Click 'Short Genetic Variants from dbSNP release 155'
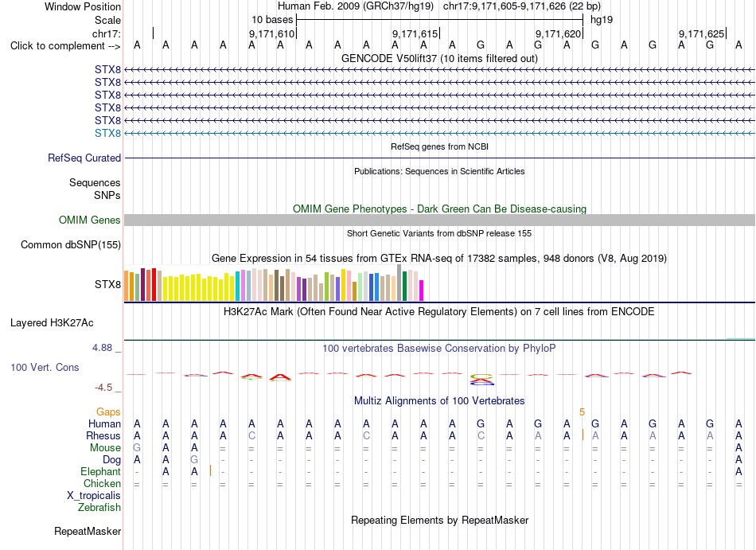 click(x=439, y=233)
